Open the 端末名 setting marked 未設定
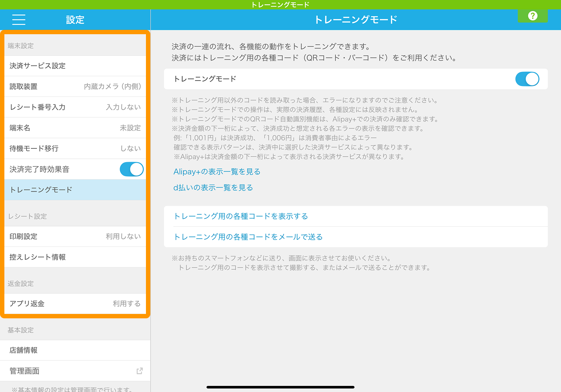This screenshot has width=561, height=392. coord(75,127)
